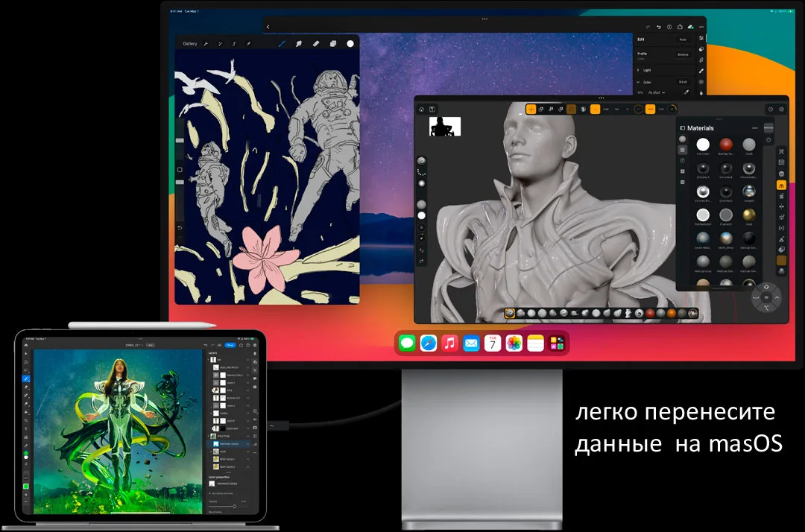805x532 pixels.
Task: Select the Brush tool in Procreate
Action: pos(282,42)
